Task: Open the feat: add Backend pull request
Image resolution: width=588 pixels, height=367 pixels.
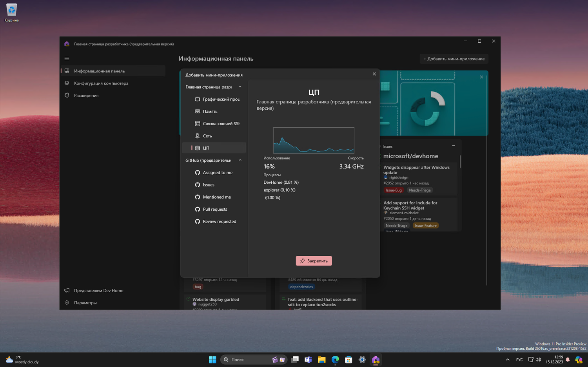Action: (x=323, y=302)
